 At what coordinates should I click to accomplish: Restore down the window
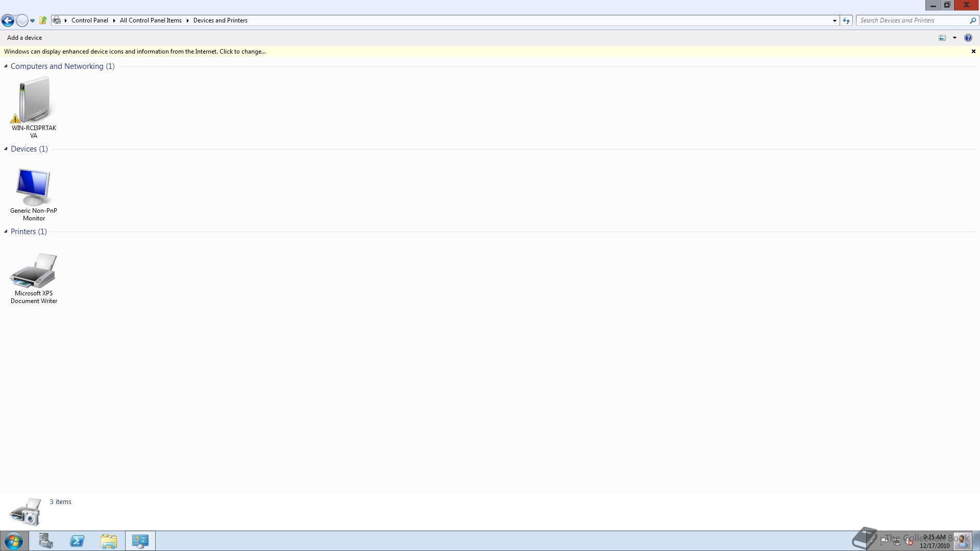[x=947, y=5]
